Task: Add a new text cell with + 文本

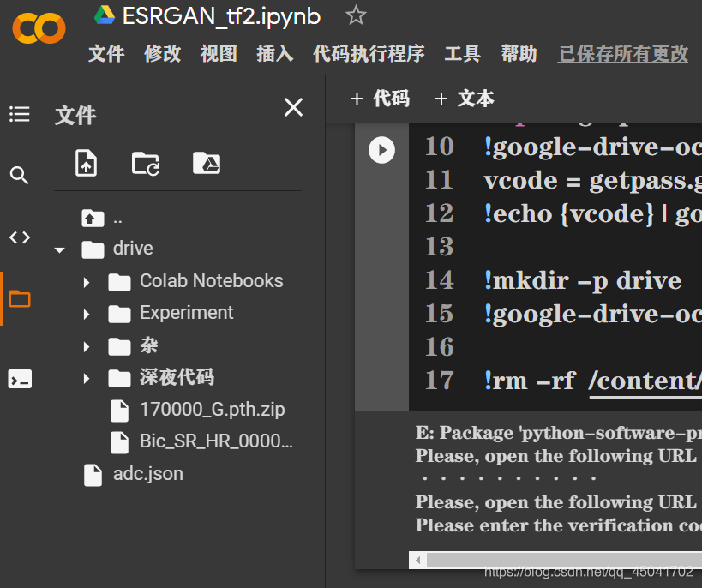Action: 465,98
